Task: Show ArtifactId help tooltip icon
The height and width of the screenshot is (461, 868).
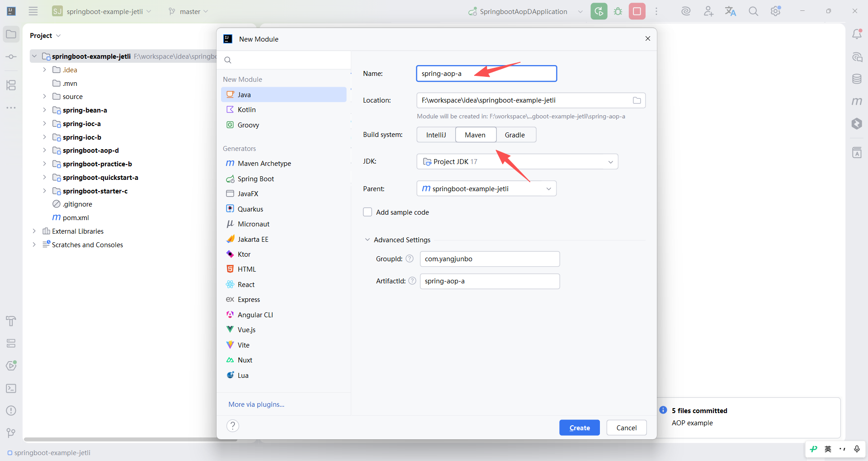Action: (412, 281)
